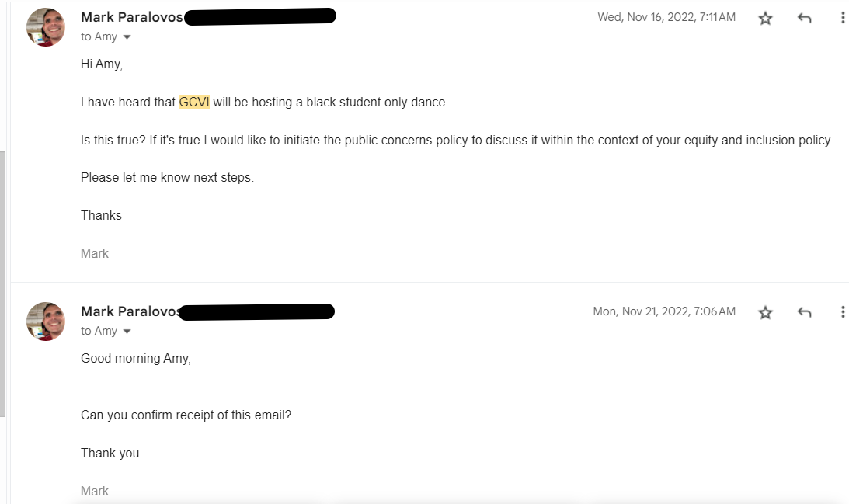Open more options for Nov 21 email
The width and height of the screenshot is (849, 504).
843,312
